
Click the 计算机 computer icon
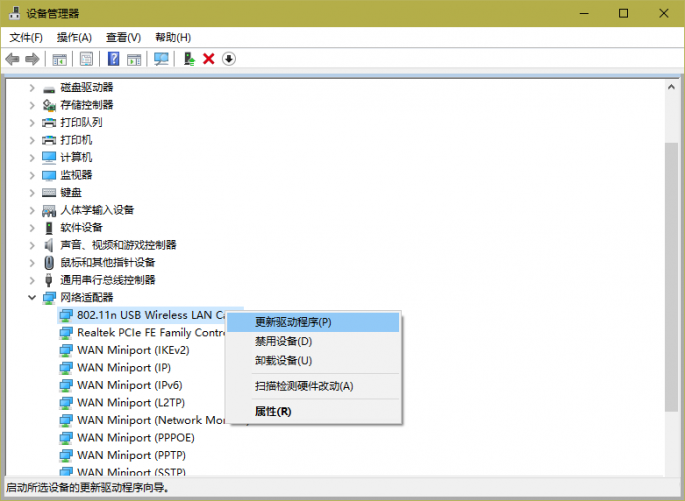49,158
